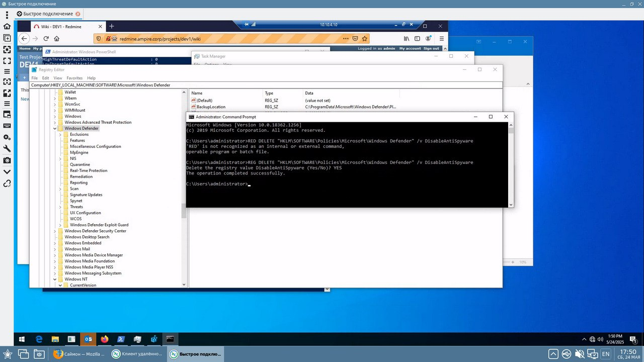This screenshot has height=362, width=644.
Task: Toggle Firefox sidebar view icon
Action: 418,38
